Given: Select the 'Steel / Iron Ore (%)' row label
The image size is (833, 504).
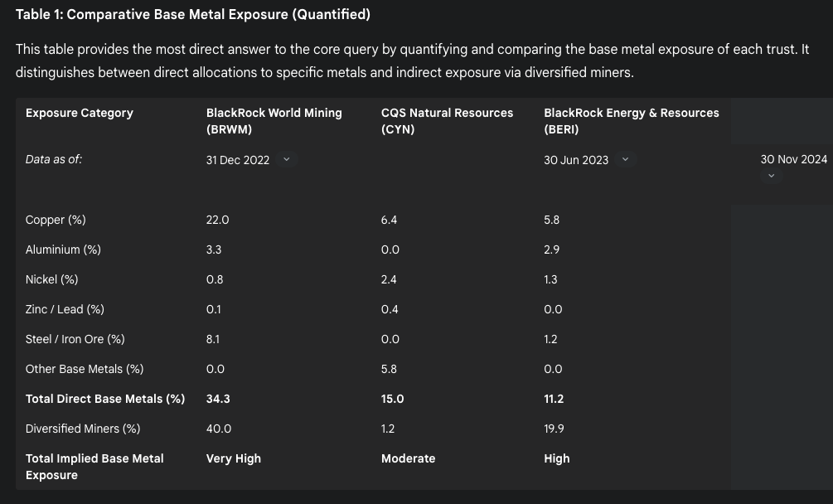Looking at the screenshot, I should tap(75, 339).
